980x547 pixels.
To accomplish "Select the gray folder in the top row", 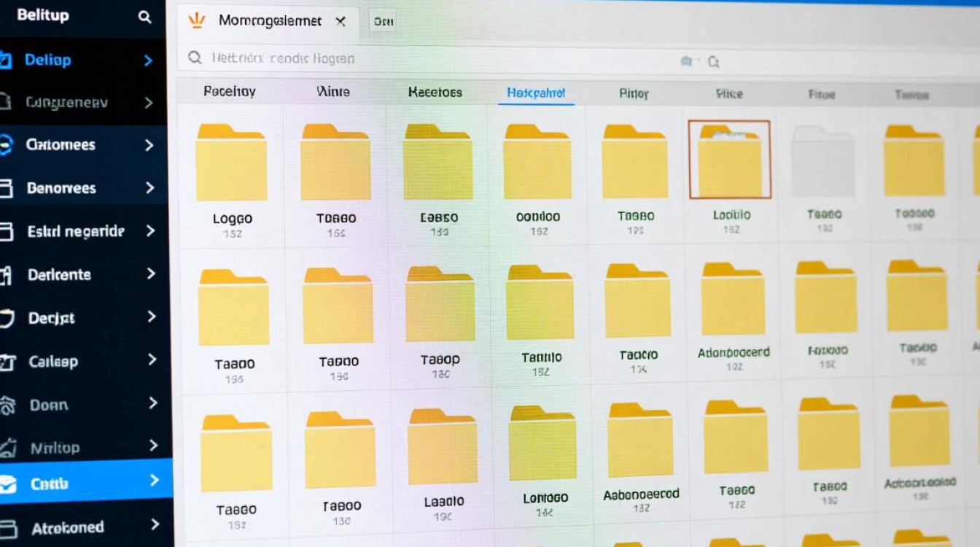I will 822,160.
